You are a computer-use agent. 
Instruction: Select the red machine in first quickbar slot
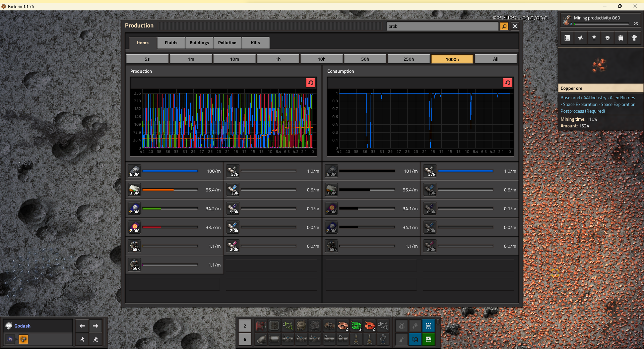click(261, 326)
